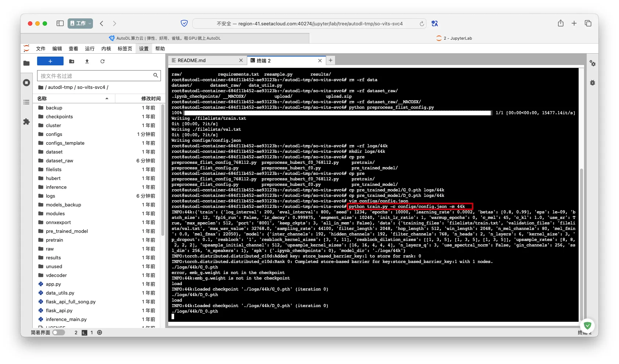The width and height of the screenshot is (619, 364).
Task: Sort files by 修改时间 column
Action: 151,98
